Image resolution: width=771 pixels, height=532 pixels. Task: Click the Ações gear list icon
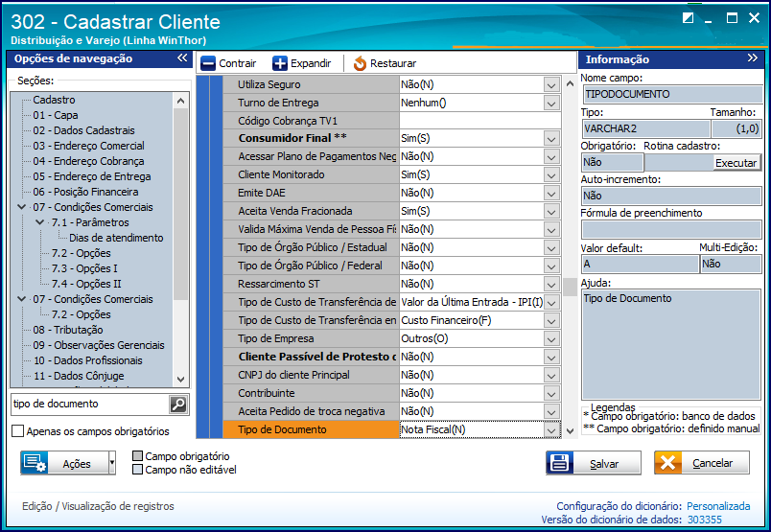[x=35, y=463]
